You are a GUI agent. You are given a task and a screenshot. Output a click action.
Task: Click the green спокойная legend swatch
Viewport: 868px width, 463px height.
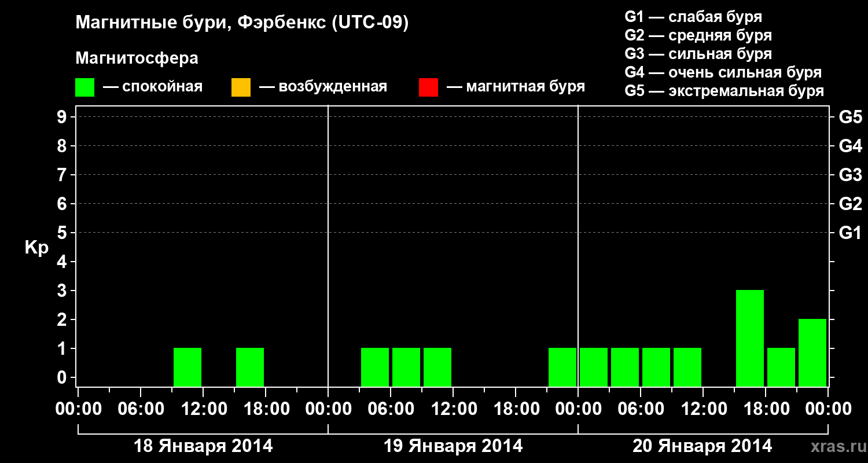coord(84,87)
